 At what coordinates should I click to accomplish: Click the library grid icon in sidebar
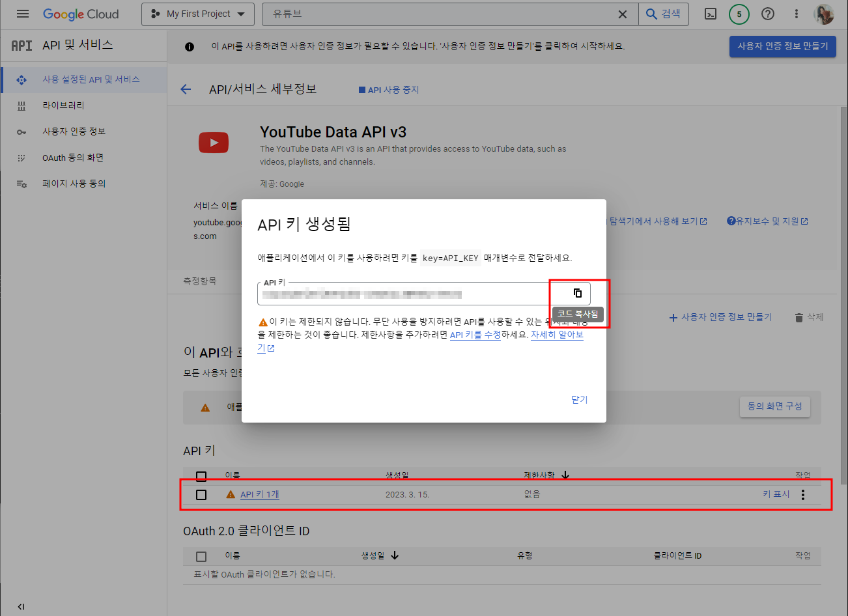(x=21, y=105)
